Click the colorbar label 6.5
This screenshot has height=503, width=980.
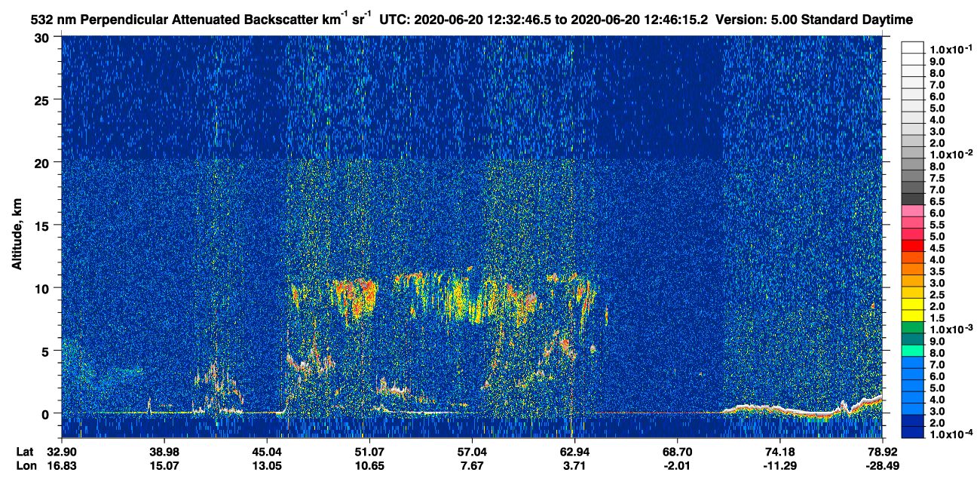[939, 201]
